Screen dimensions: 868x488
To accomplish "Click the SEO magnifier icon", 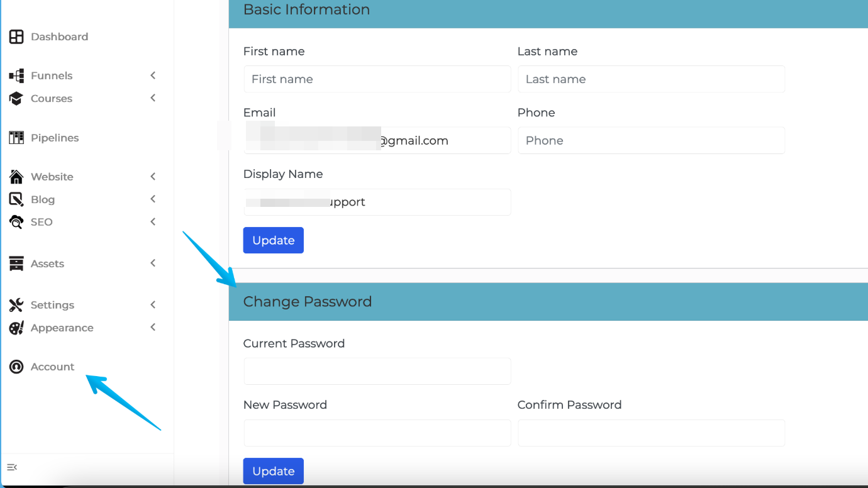I will [x=16, y=221].
